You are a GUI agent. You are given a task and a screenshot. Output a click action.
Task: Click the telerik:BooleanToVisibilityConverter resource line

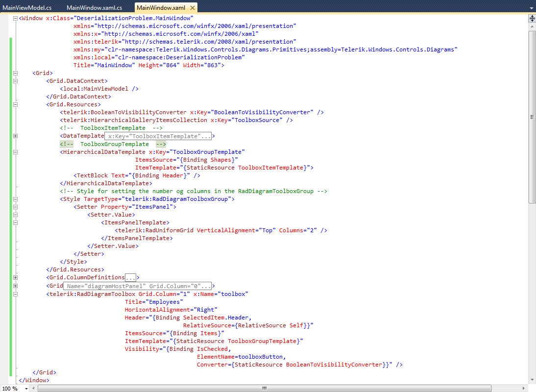pos(192,112)
